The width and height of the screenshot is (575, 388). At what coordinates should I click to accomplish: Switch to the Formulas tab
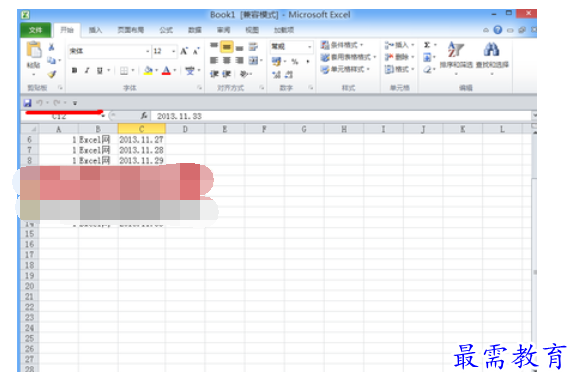166,30
